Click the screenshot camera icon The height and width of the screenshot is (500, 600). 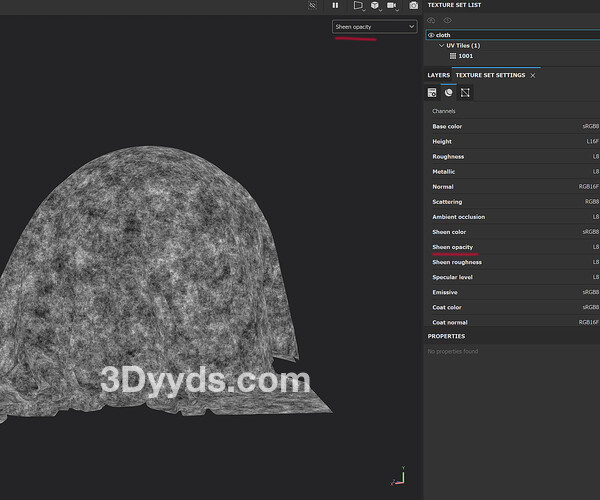413,5
